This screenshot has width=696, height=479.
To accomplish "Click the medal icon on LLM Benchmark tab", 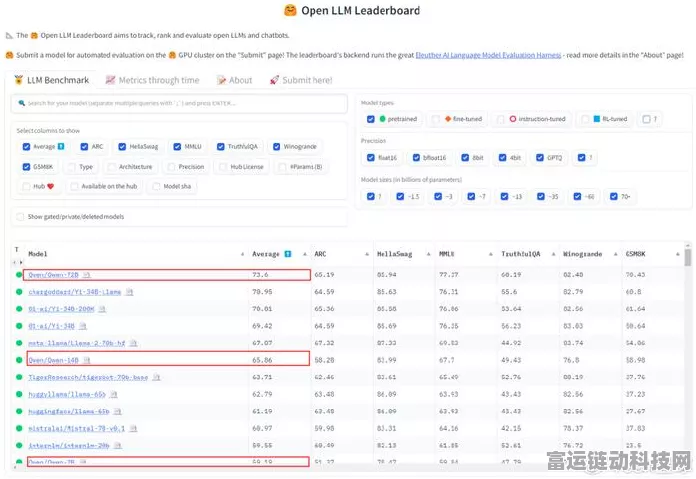I will pyautogui.click(x=18, y=80).
